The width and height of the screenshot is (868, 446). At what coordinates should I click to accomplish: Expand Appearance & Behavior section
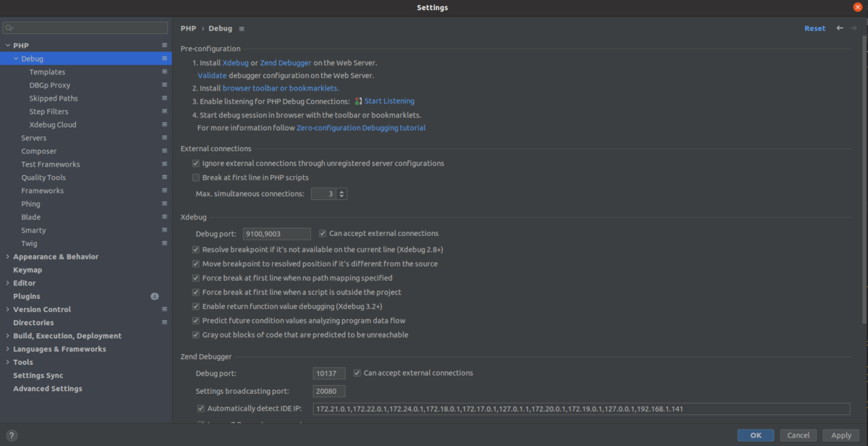click(7, 256)
